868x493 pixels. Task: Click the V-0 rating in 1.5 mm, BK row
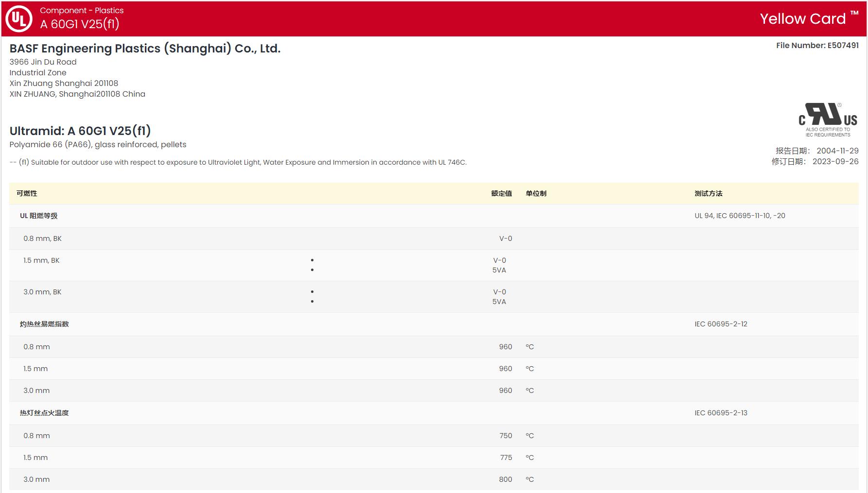500,260
